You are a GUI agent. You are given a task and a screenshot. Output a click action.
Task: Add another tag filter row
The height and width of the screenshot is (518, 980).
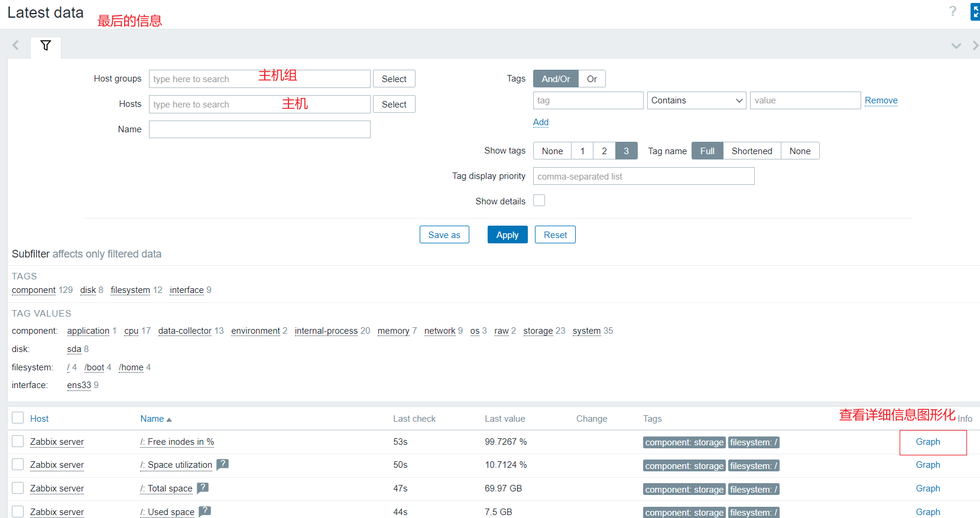coord(541,122)
